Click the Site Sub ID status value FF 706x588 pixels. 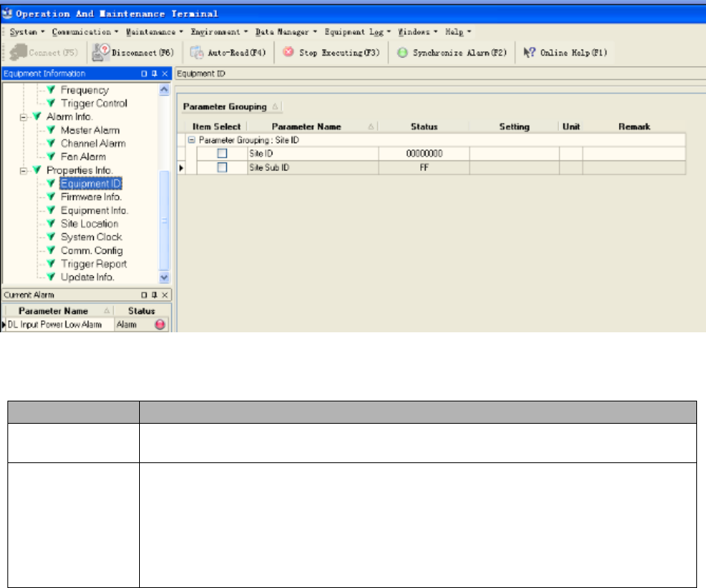[x=424, y=167]
